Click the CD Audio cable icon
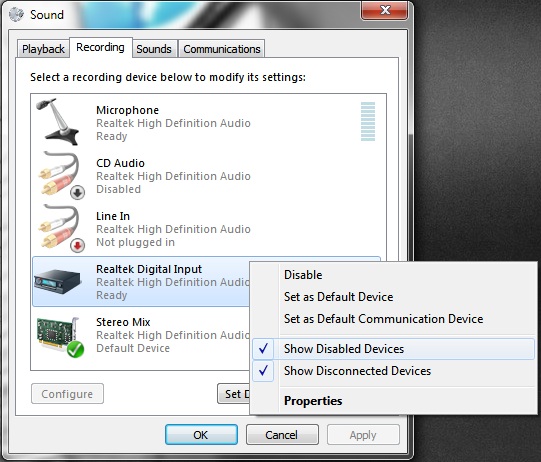Image resolution: width=541 pixels, height=462 pixels. click(59, 174)
